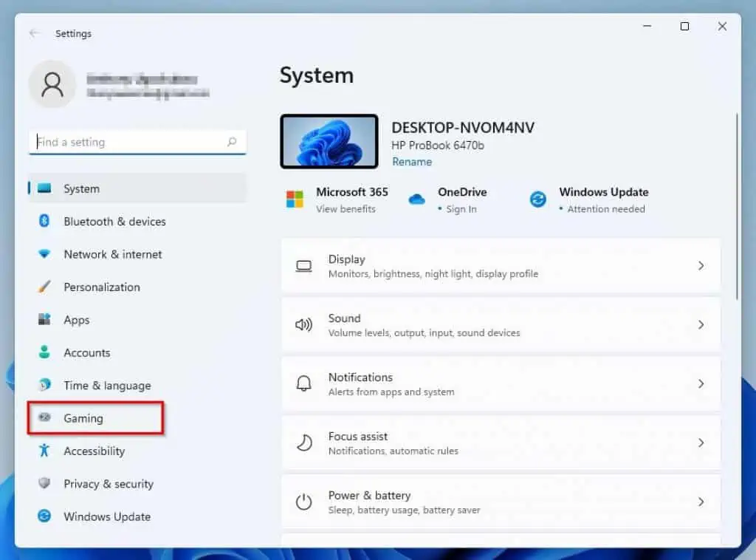Expand the Display settings chevron
756x560 pixels.
click(x=701, y=266)
